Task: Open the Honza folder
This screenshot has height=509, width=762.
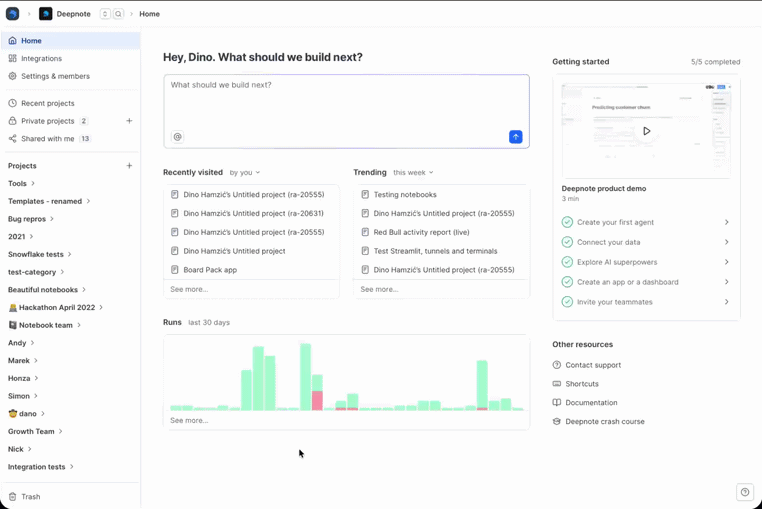Action: pos(23,378)
